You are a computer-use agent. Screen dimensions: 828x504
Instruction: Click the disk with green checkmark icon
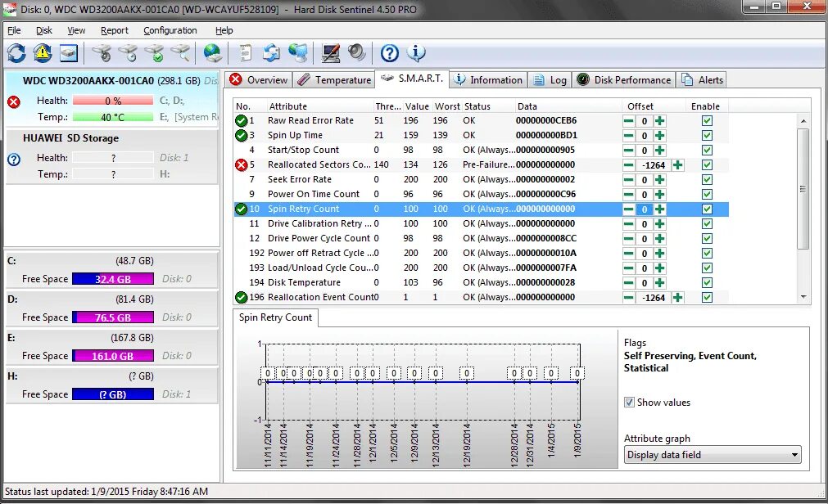pos(154,53)
